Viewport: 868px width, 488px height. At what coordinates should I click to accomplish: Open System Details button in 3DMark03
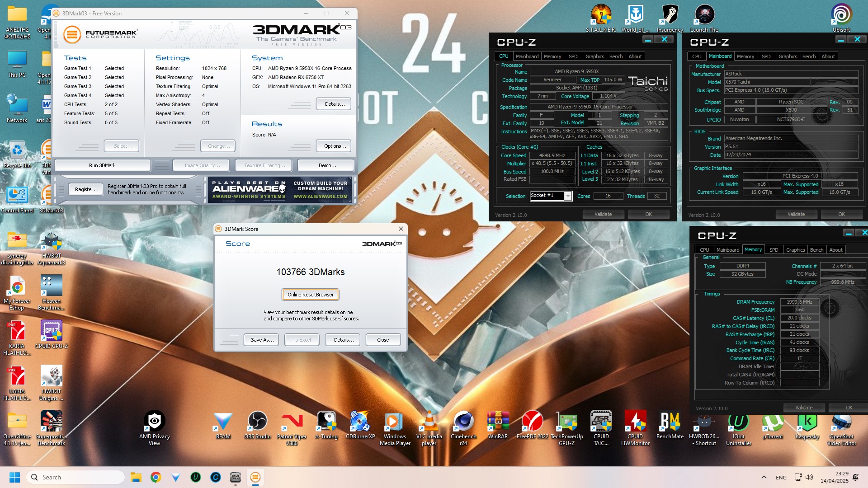pos(335,104)
